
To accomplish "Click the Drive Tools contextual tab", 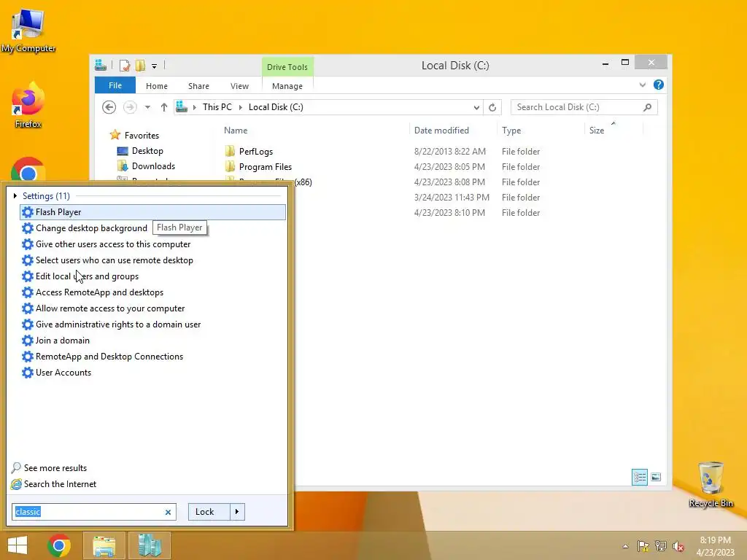I will point(287,66).
